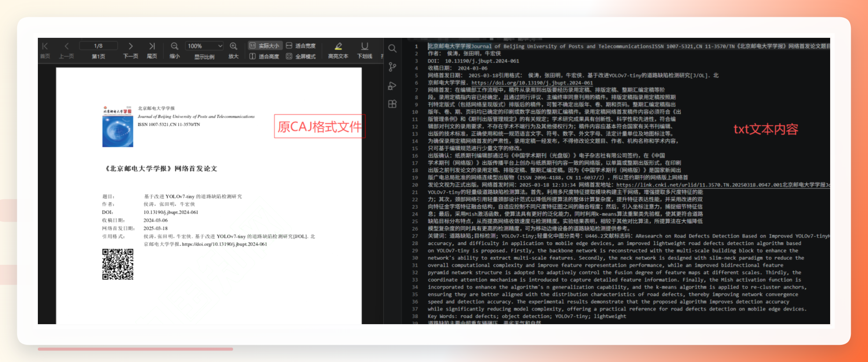Open Search in the editor activity bar
Viewport: 868px width, 362px height.
tap(392, 48)
